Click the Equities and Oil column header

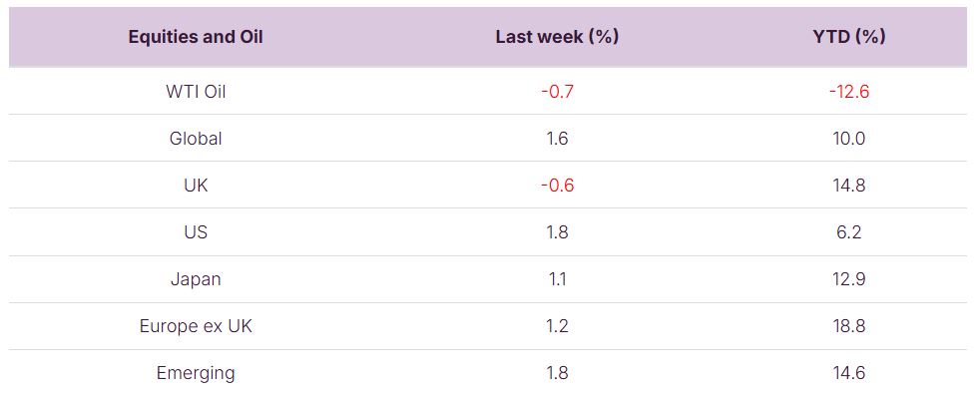click(196, 37)
